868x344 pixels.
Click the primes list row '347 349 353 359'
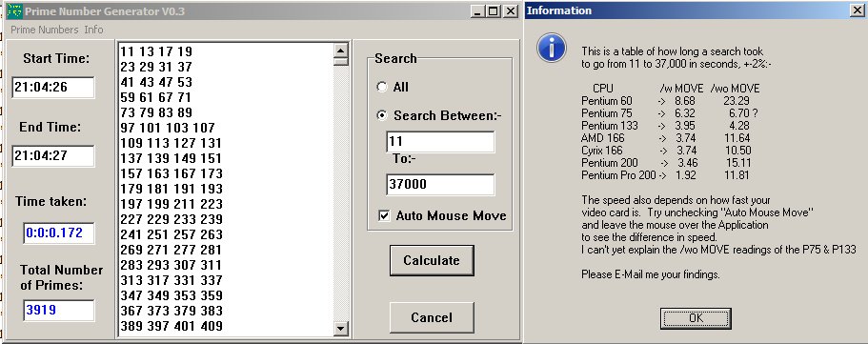coord(172,295)
